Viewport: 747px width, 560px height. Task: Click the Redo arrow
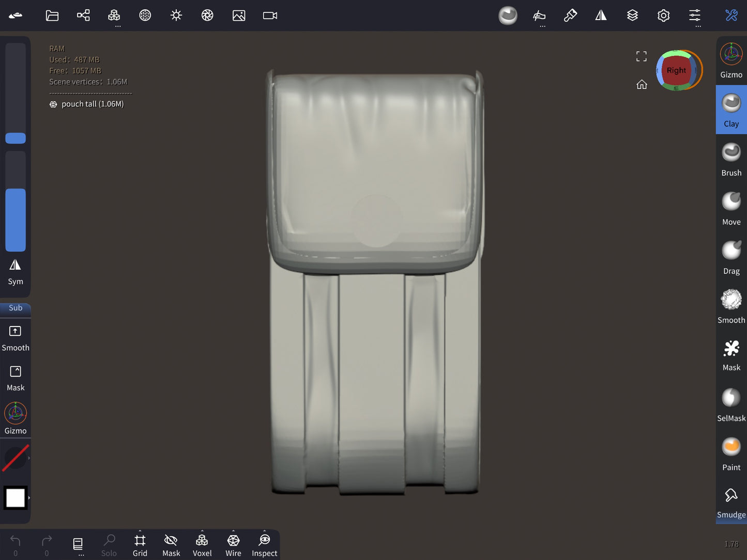tap(47, 545)
